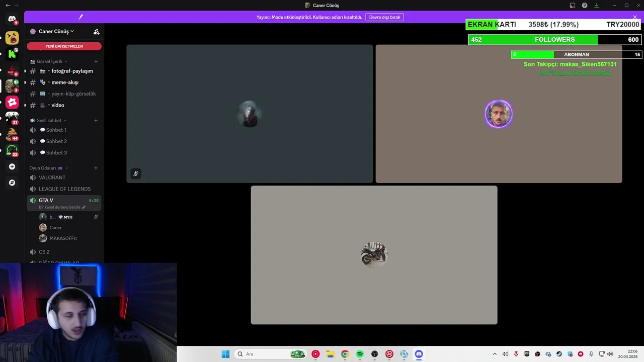
Task: Open File Explorer from the taskbar
Action: coord(330,354)
